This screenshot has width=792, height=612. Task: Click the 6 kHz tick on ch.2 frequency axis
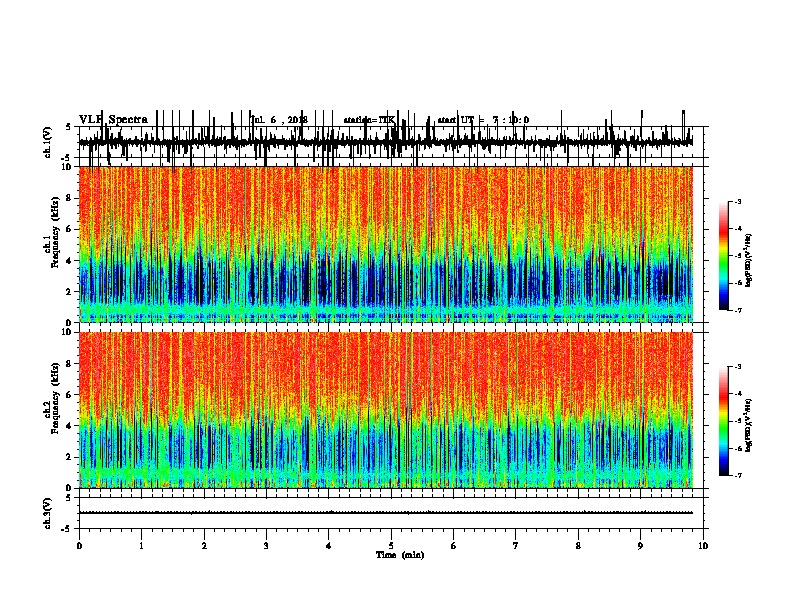pyautogui.click(x=70, y=394)
